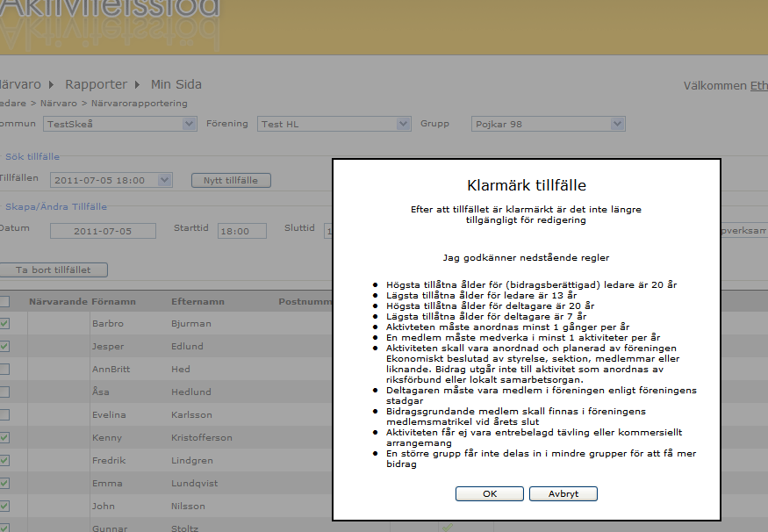
Task: Uncheck attendance for Fredrik Lindgren
Action: click(4, 461)
